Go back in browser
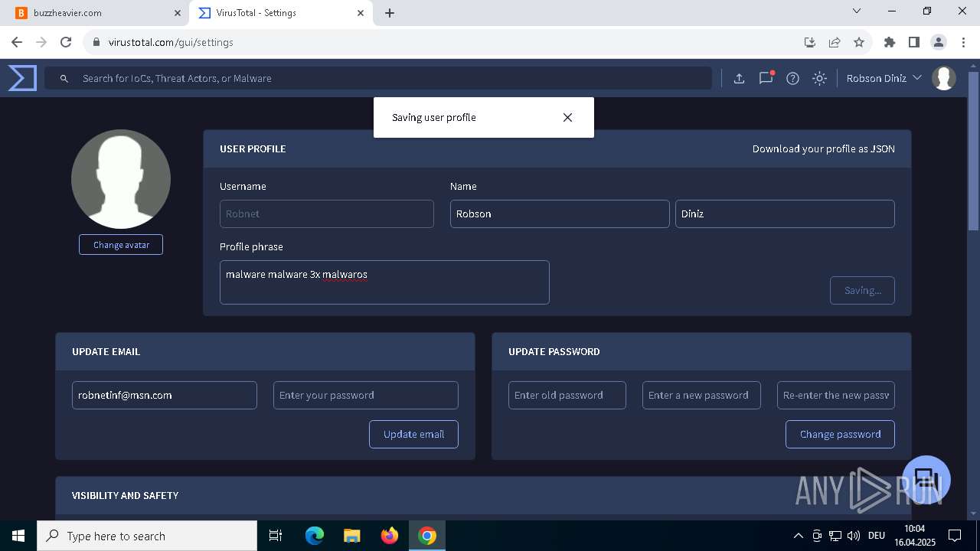 17,42
